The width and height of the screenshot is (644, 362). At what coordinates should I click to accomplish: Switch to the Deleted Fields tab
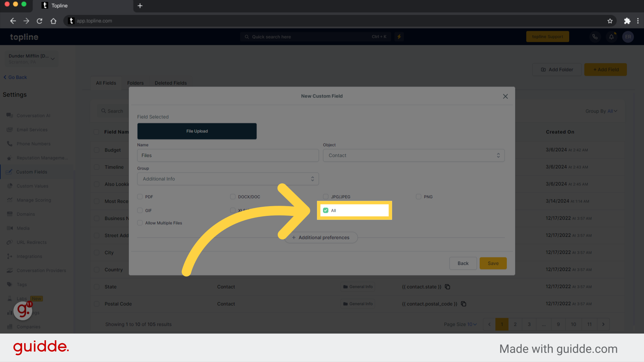(170, 83)
